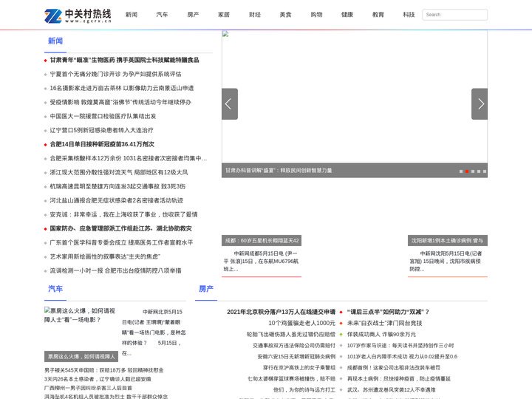This screenshot has height=399, width=532.
Task: Open article 107岁作家马识途
Action: [x=400, y=345]
